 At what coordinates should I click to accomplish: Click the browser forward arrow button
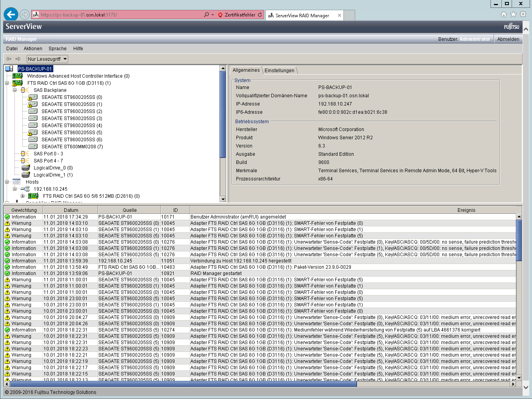(x=25, y=15)
